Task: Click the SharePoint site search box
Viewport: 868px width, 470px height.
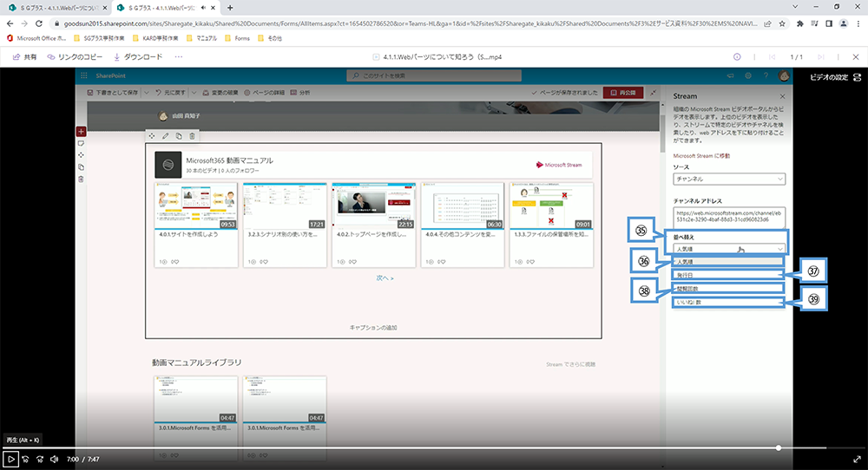Action: [x=434, y=75]
